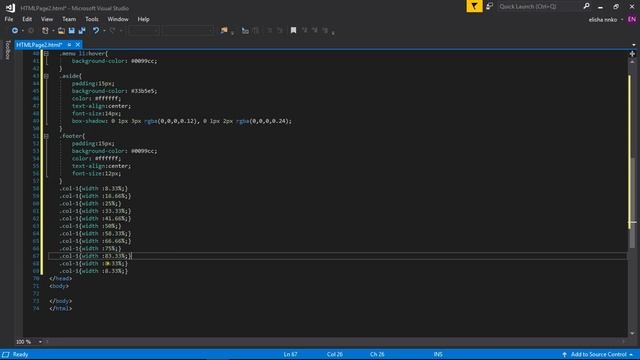
Task: Open the solution configurations combo box
Action: (x=143, y=31)
